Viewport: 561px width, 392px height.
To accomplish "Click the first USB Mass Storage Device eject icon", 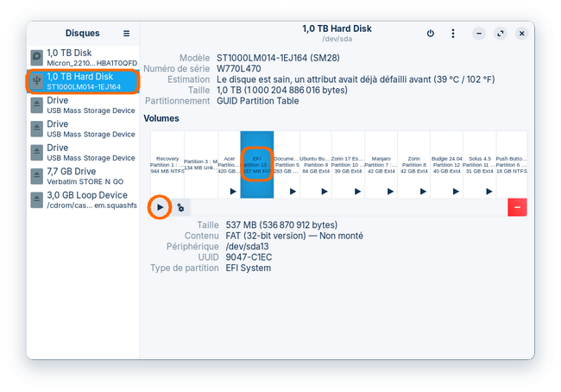I will (x=37, y=105).
